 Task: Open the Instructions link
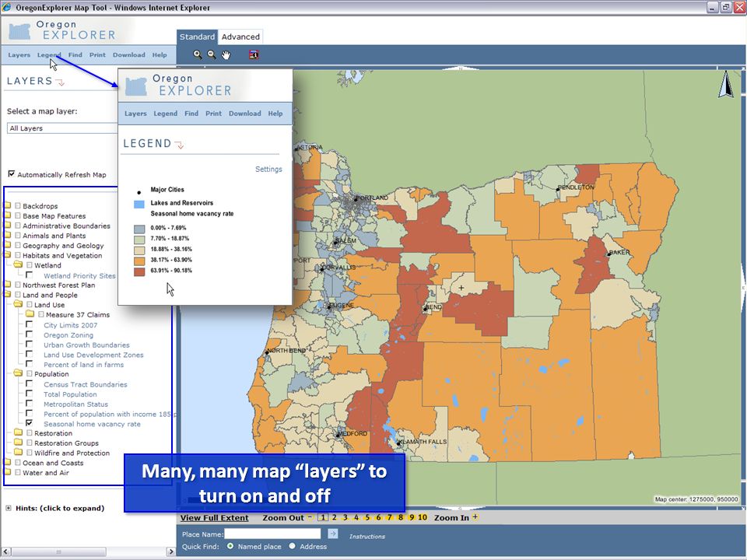(366, 536)
